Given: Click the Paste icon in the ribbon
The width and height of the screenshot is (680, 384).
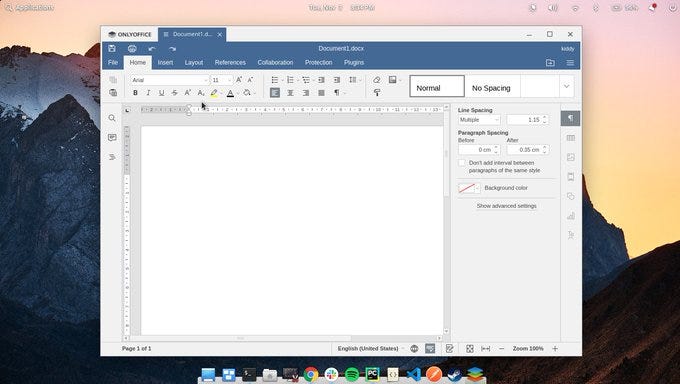Looking at the screenshot, I should (113, 92).
